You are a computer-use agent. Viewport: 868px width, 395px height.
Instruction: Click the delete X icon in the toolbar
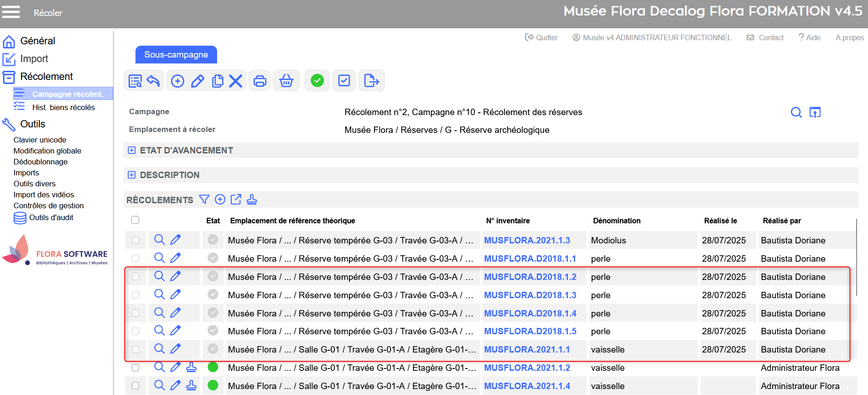[235, 81]
